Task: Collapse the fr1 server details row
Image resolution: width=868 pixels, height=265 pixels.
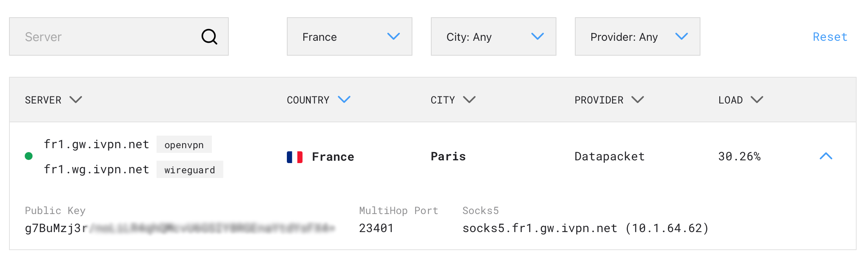Action: coord(826,156)
